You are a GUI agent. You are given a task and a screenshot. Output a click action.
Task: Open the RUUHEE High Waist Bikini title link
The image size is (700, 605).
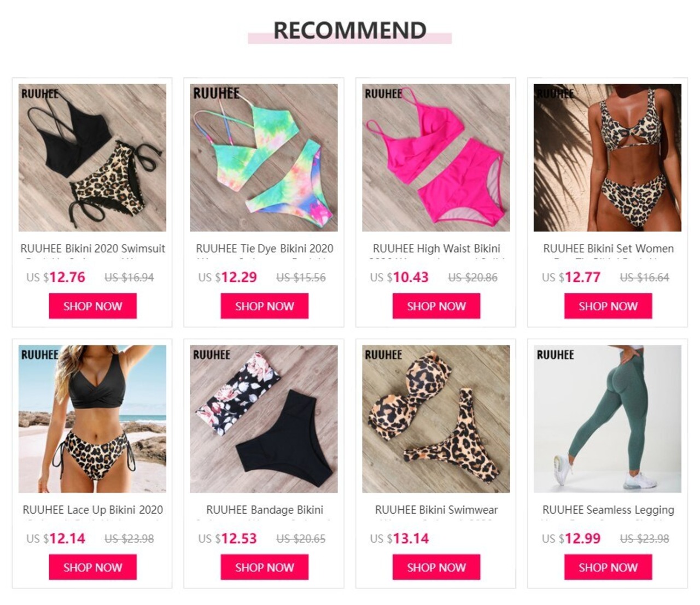[436, 249]
